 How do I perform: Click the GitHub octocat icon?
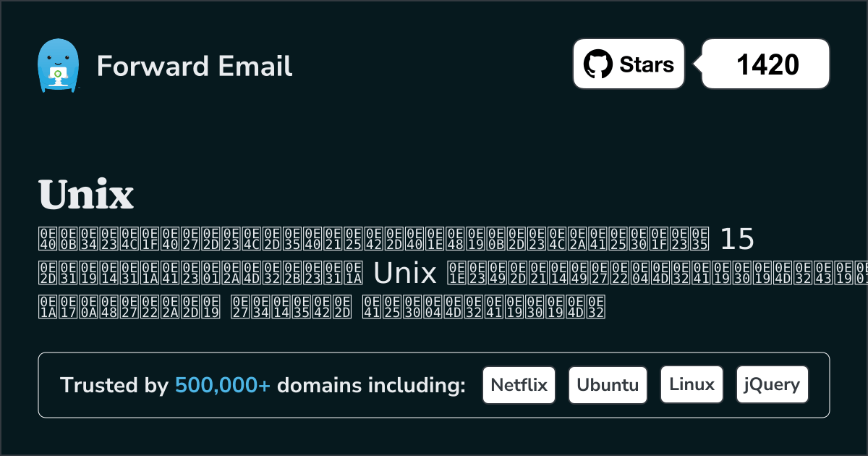click(x=598, y=64)
